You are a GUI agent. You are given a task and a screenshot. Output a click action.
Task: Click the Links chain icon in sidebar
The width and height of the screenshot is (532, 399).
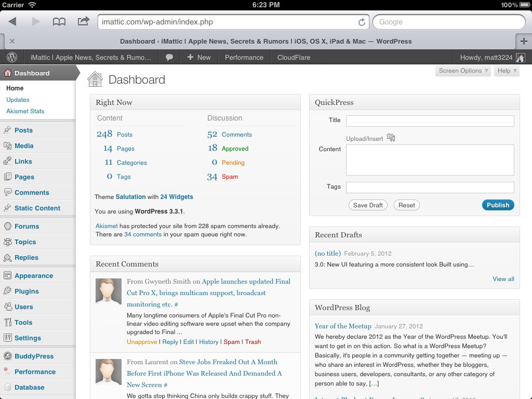coord(7,161)
